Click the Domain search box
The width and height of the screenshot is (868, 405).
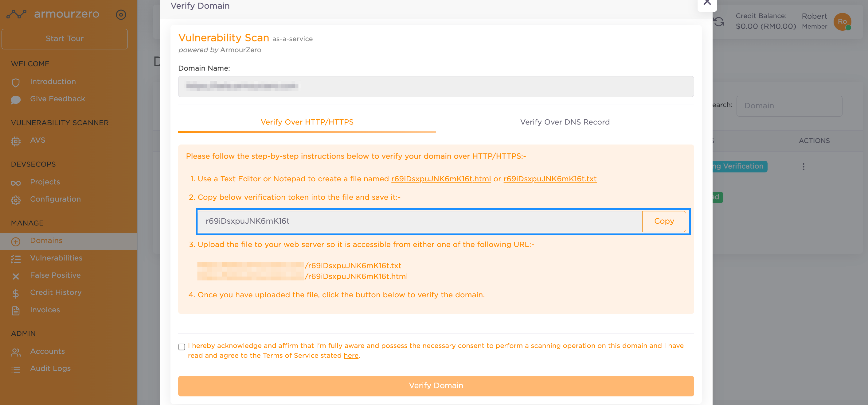pyautogui.click(x=789, y=106)
